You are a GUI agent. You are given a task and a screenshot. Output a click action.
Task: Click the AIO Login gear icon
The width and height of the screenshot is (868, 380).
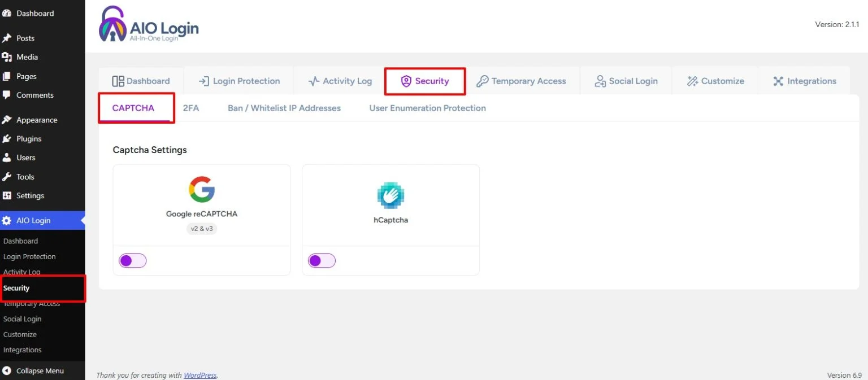pyautogui.click(x=7, y=220)
